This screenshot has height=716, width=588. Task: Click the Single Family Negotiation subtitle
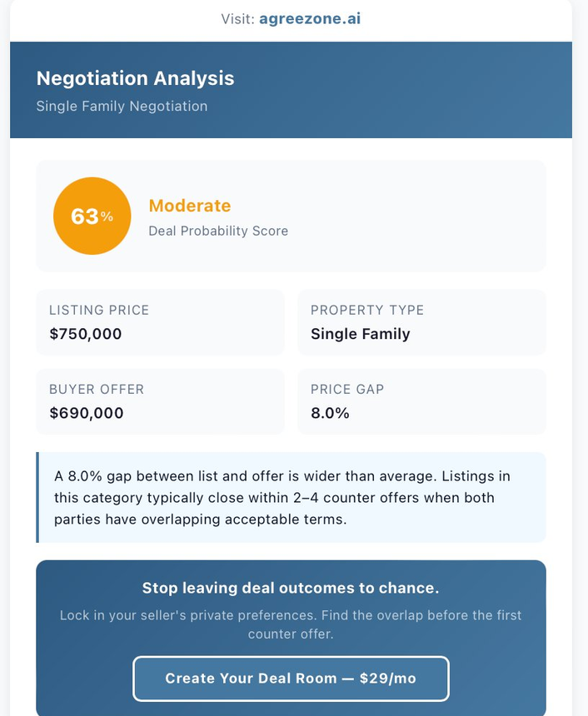pyautogui.click(x=122, y=106)
